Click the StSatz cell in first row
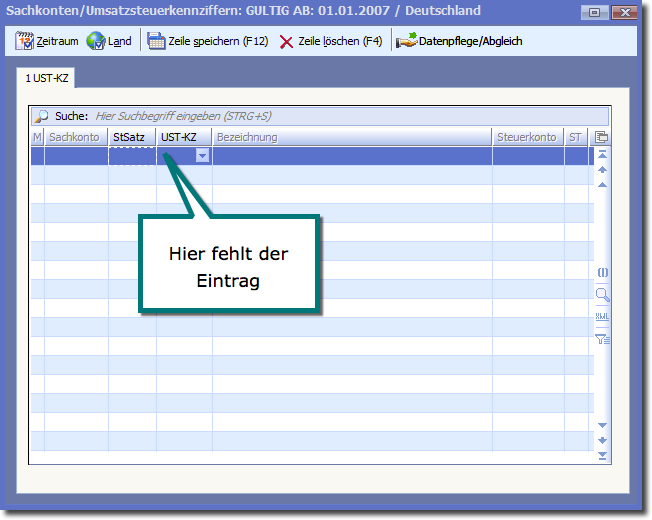Viewport: 652px width, 520px height. click(132, 156)
